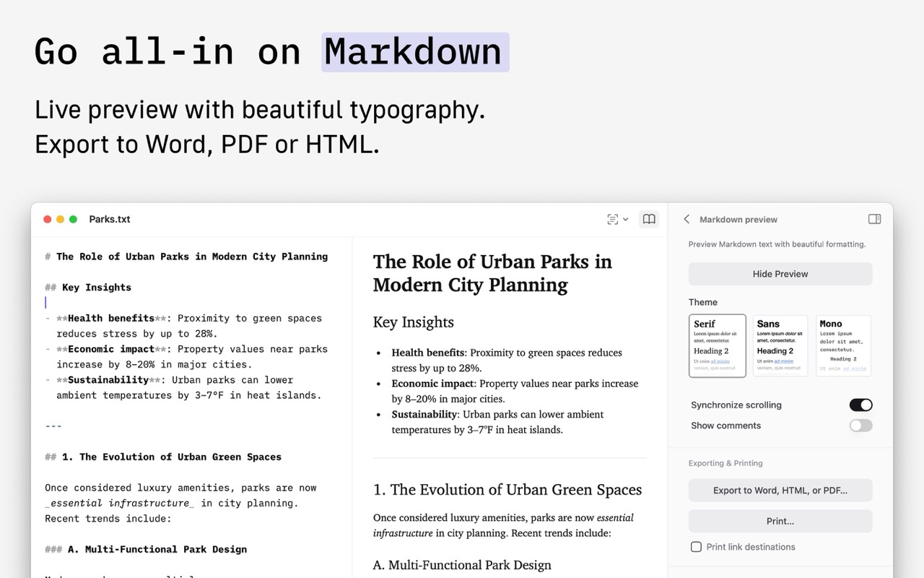Minimize the window using the yellow button
This screenshot has height=578, width=924.
61,219
